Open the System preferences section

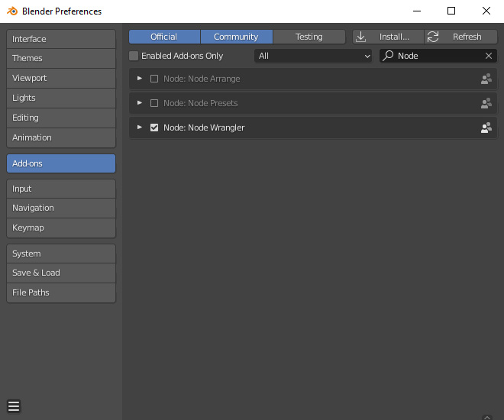click(x=61, y=254)
